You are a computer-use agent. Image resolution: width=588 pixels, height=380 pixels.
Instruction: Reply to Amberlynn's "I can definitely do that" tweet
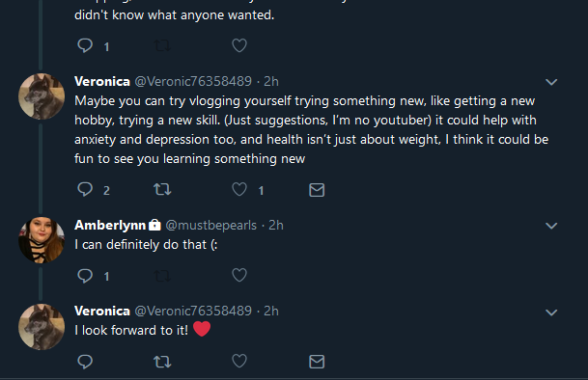[x=85, y=276]
